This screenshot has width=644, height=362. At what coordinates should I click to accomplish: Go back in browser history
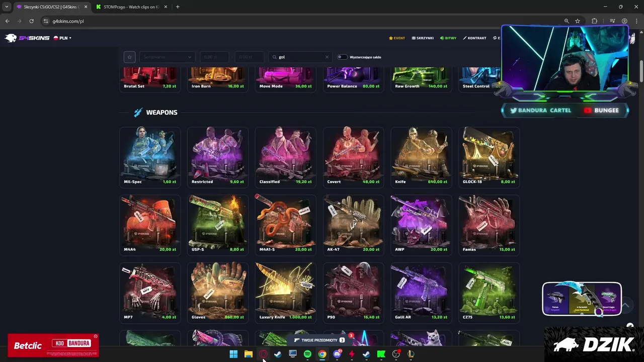[x=7, y=21]
